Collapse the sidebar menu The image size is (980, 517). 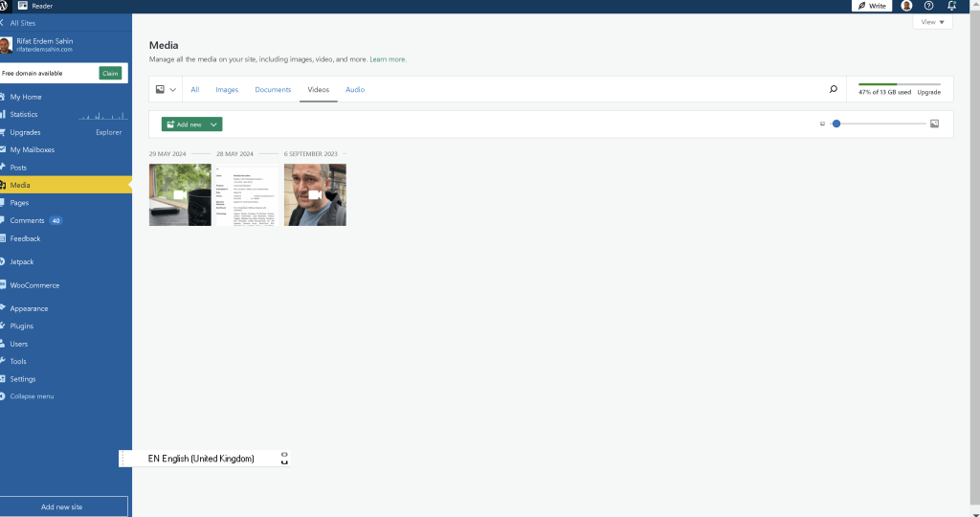click(x=66, y=396)
